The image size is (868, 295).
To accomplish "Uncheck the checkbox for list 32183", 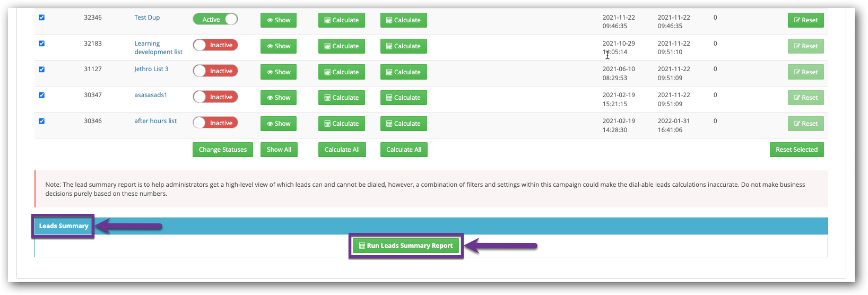I will 41,44.
